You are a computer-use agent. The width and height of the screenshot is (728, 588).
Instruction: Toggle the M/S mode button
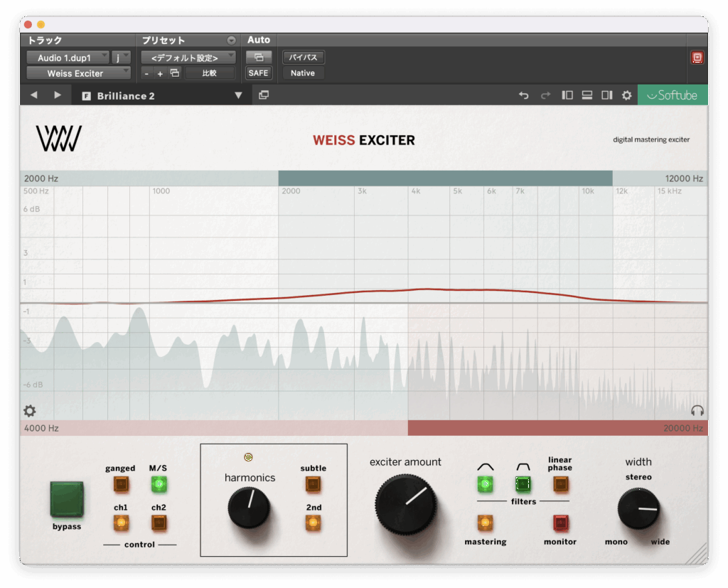point(159,484)
